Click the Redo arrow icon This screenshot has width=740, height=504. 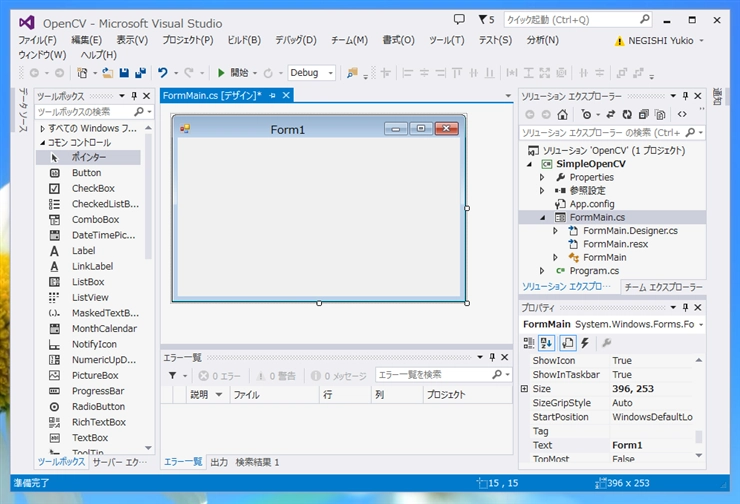[x=189, y=73]
